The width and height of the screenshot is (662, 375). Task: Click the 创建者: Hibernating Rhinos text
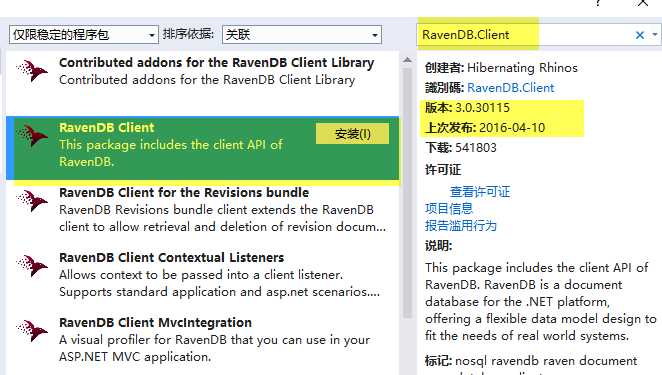(501, 68)
